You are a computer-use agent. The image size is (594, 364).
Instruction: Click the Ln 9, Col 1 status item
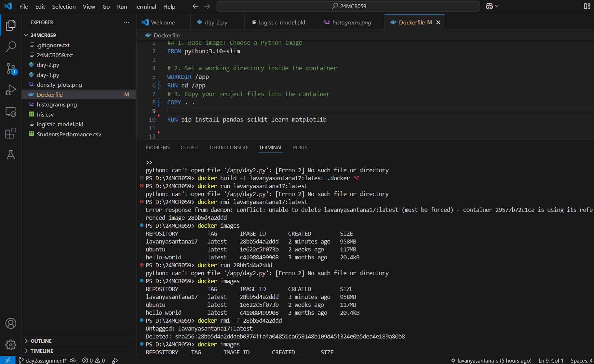tap(550, 360)
